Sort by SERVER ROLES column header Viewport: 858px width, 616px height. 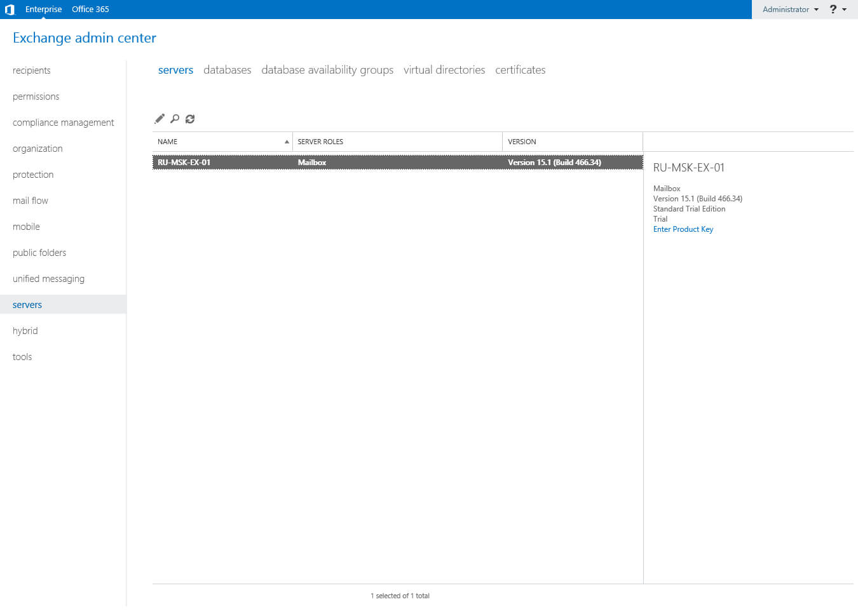397,142
